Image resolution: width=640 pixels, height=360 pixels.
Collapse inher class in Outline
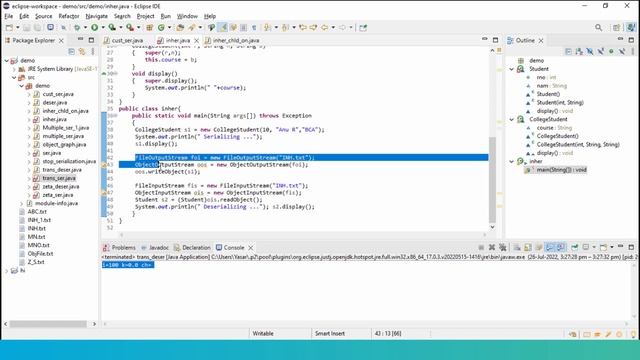[x=511, y=161]
